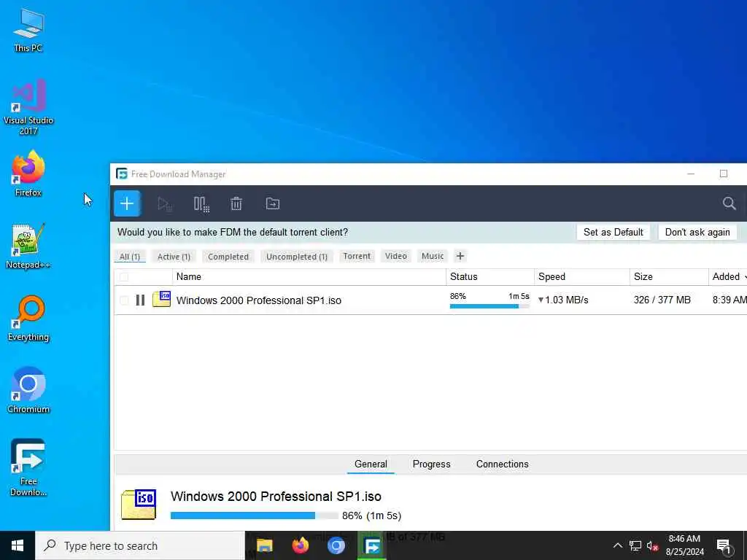Select the Video filter tab
The image size is (747, 560).
coord(396,256)
